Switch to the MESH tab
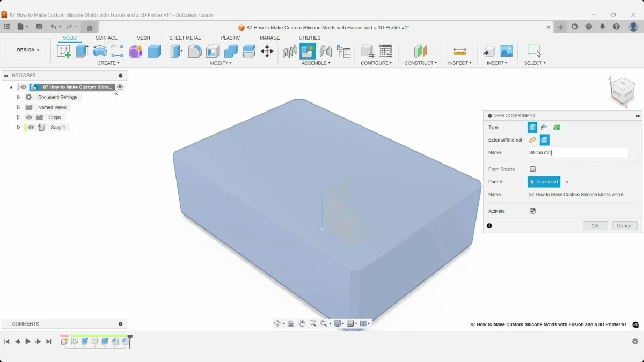This screenshot has width=644, height=362. click(143, 38)
